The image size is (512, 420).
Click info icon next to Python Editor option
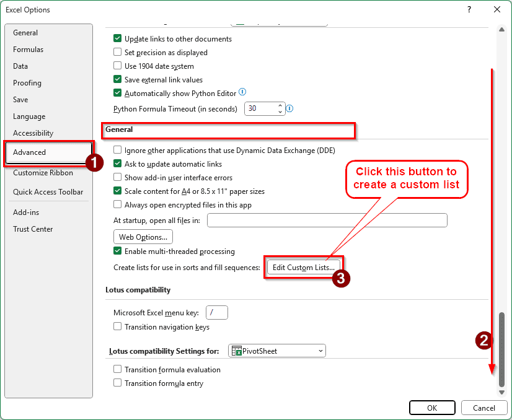point(243,93)
